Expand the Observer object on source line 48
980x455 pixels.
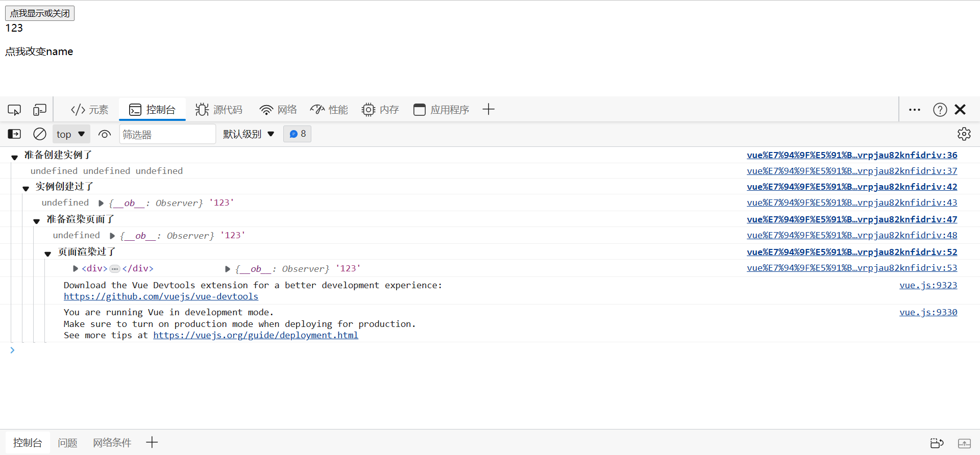(112, 236)
